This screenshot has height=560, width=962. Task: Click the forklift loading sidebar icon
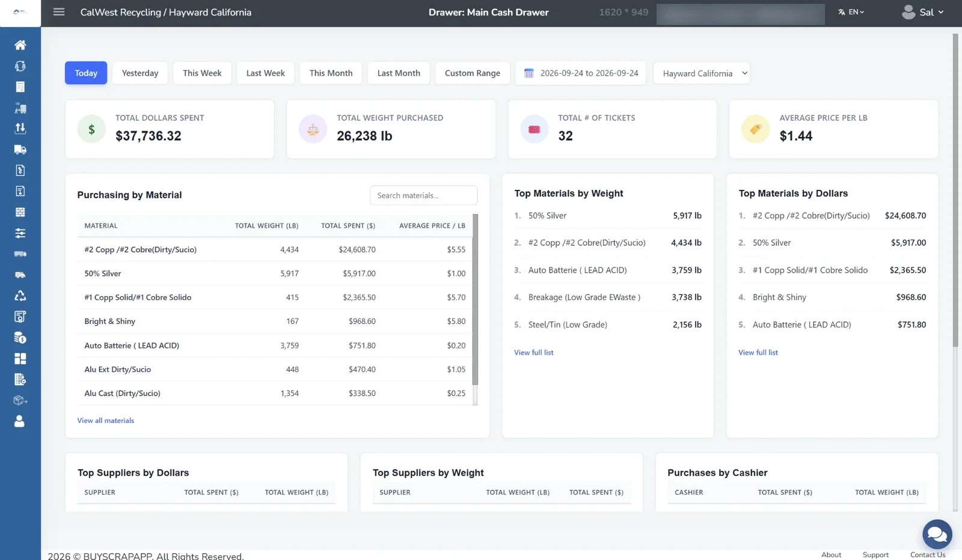coord(20,108)
